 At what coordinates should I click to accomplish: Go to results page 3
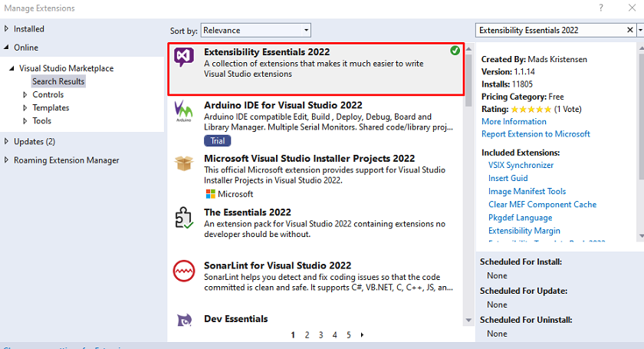(x=320, y=335)
